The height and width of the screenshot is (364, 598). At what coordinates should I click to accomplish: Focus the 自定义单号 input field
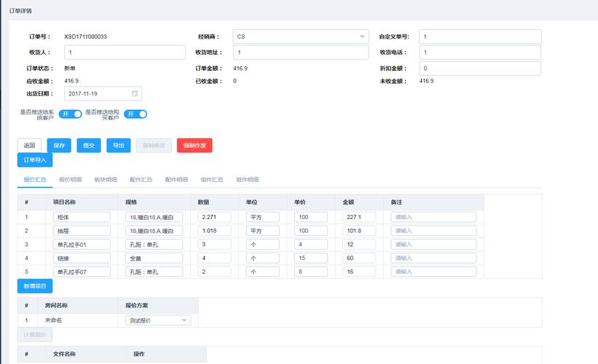coord(480,36)
